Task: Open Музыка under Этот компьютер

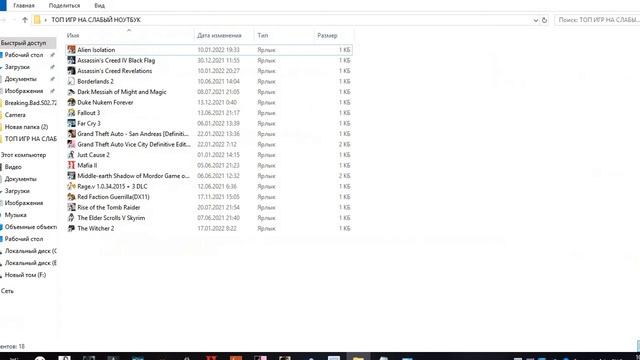Action: tap(16, 215)
